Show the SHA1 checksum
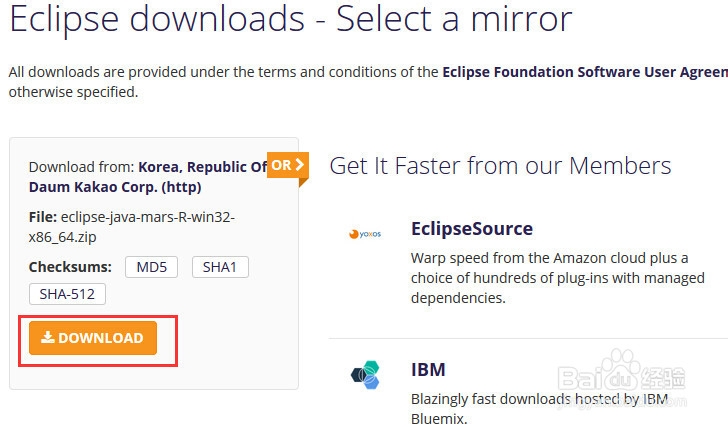 [218, 267]
